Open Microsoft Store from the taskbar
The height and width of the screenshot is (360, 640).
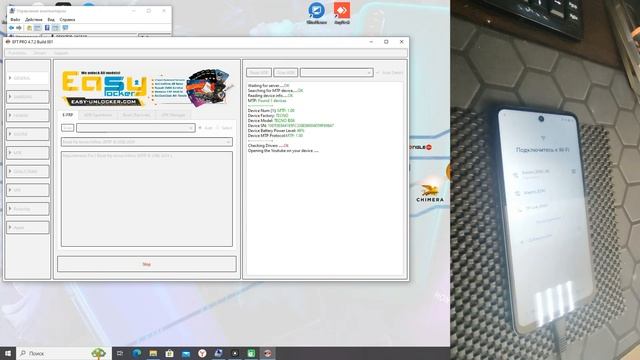pyautogui.click(x=169, y=353)
